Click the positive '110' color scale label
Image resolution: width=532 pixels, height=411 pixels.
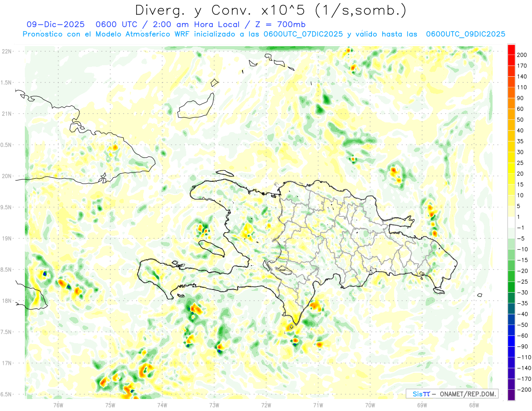click(x=522, y=87)
